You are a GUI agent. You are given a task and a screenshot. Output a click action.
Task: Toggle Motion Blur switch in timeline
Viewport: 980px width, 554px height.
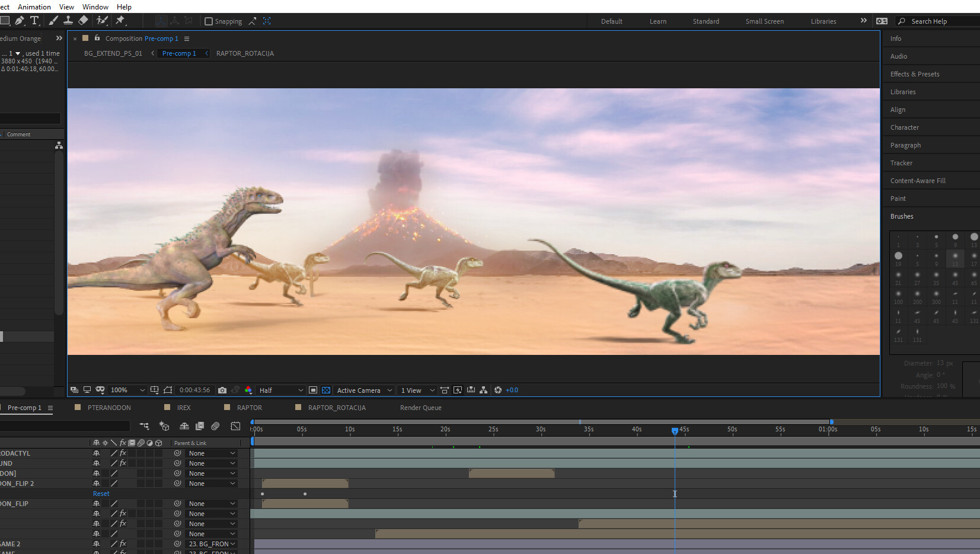click(x=215, y=425)
